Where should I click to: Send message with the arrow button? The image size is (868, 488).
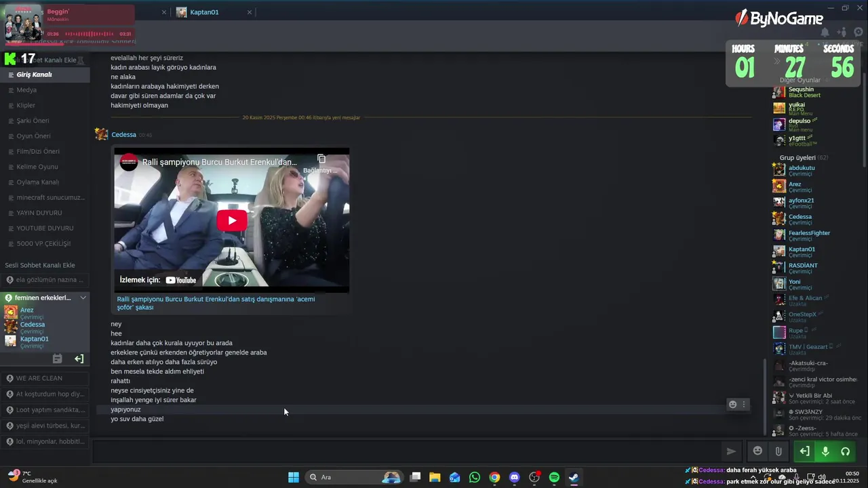[x=731, y=451]
